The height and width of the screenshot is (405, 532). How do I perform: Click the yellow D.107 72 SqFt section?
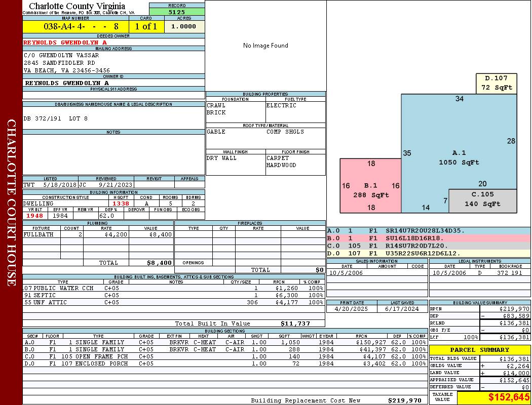(496, 84)
